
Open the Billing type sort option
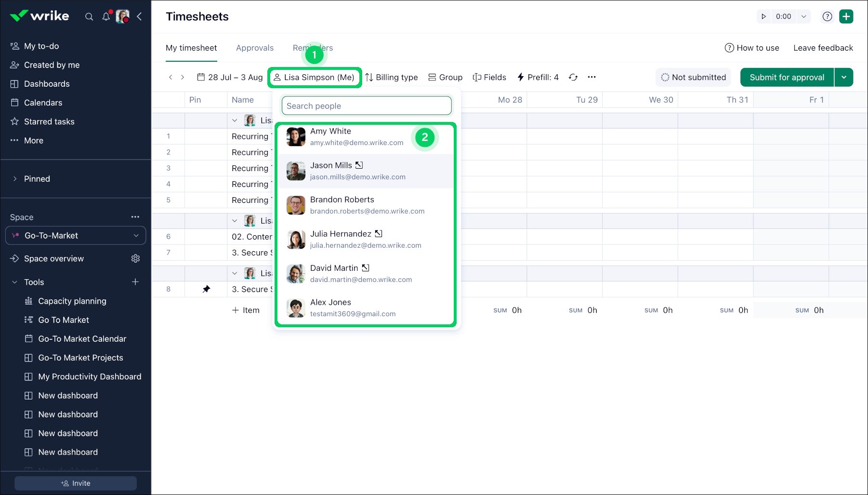coord(391,77)
